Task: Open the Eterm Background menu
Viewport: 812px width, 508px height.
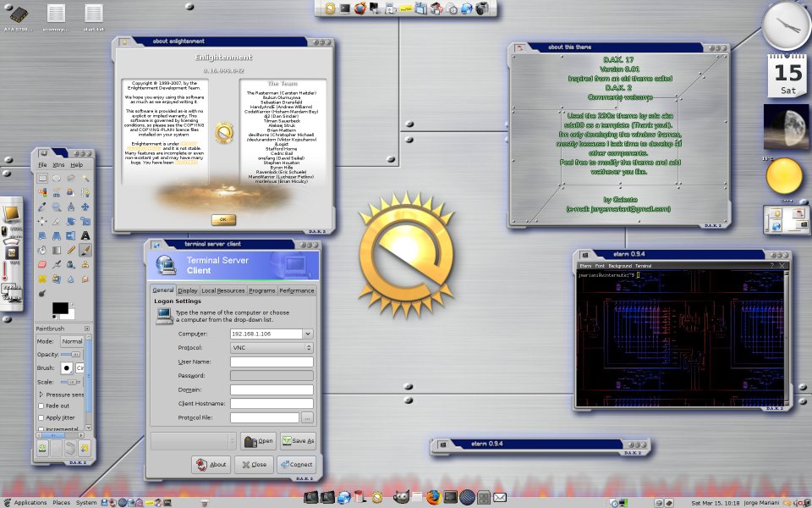Action: [620, 265]
